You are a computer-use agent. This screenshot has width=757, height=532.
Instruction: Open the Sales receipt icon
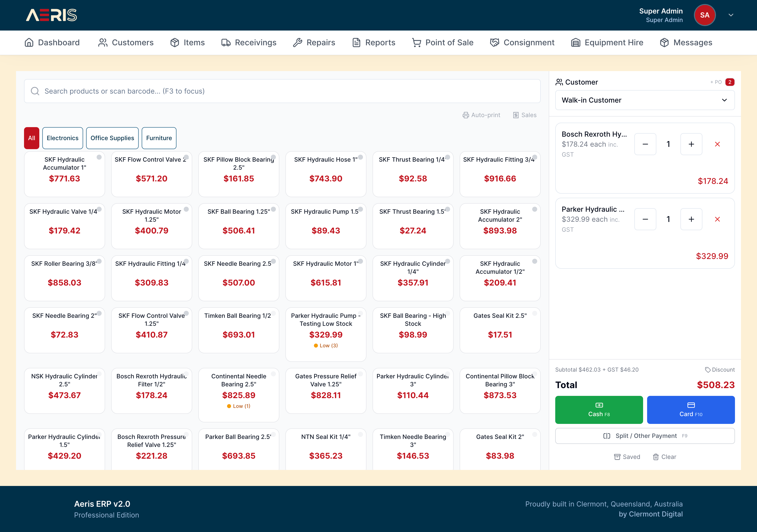tap(516, 115)
